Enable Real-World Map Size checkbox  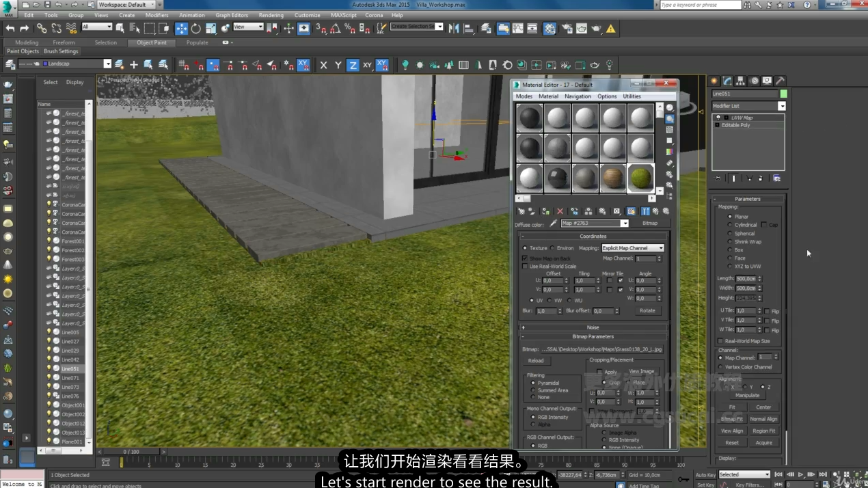[720, 341]
